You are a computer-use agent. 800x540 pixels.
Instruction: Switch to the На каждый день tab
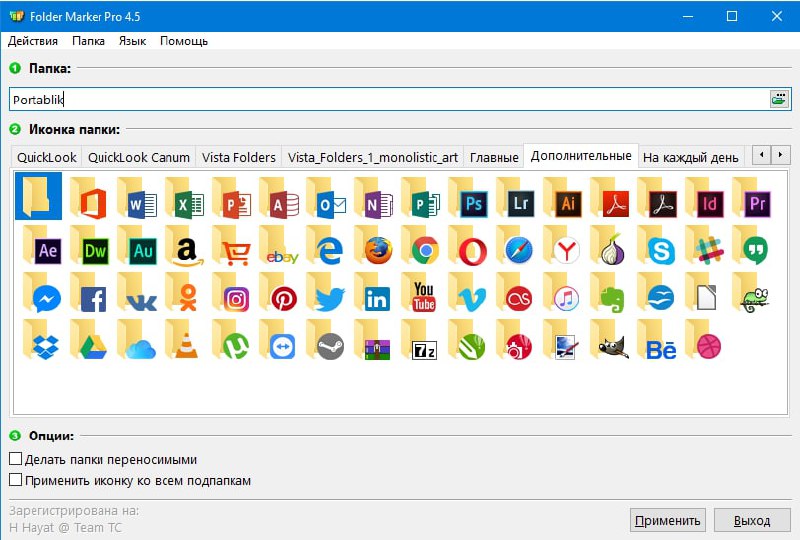pos(690,157)
